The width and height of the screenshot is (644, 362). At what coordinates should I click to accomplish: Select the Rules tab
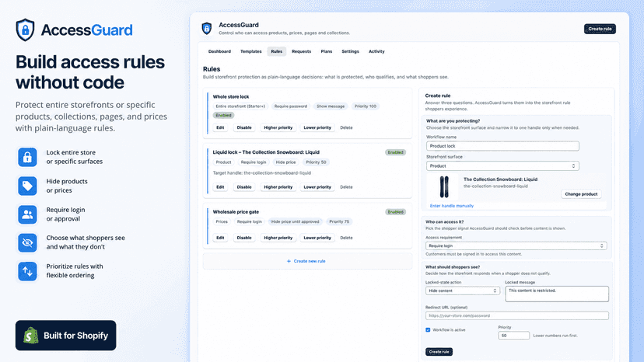coord(276,51)
